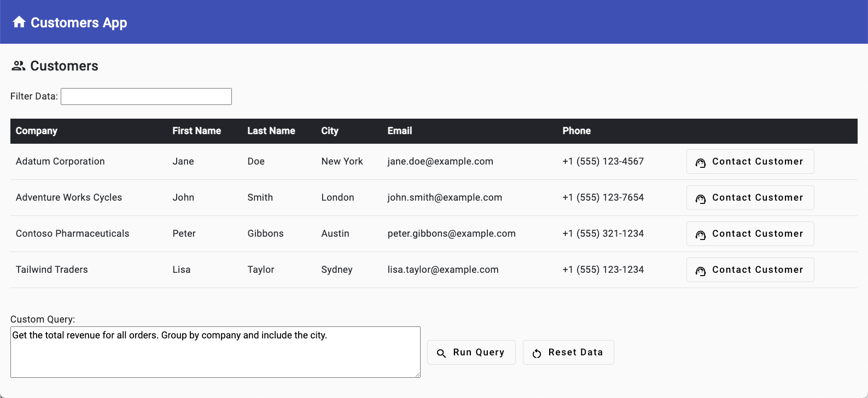Select the Adatum Corporation cell
This screenshot has width=868, height=398.
coord(60,161)
